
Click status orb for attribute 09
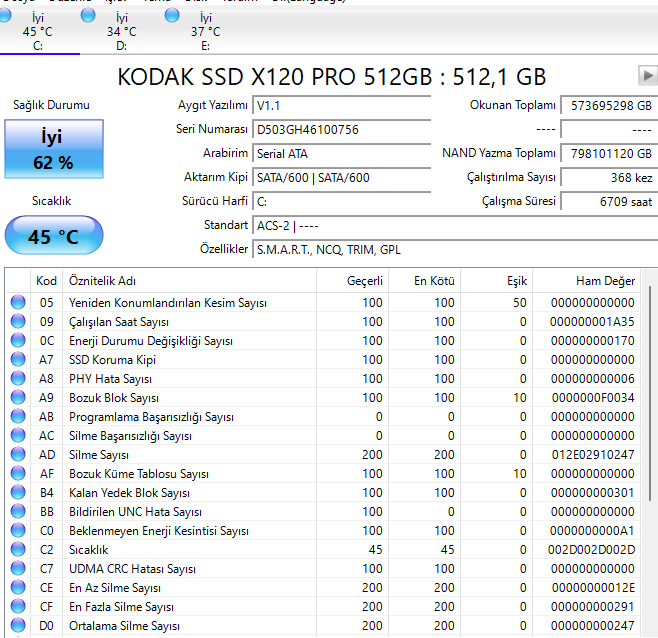[18, 321]
